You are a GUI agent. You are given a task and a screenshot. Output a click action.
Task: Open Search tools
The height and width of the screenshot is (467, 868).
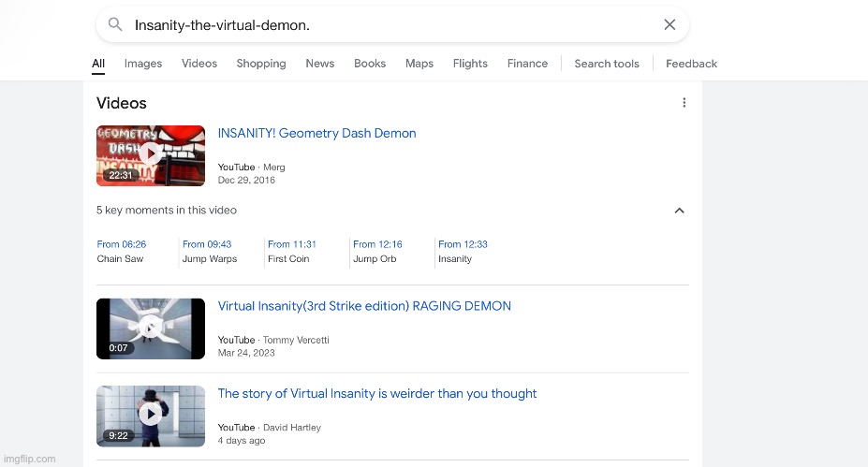point(607,64)
